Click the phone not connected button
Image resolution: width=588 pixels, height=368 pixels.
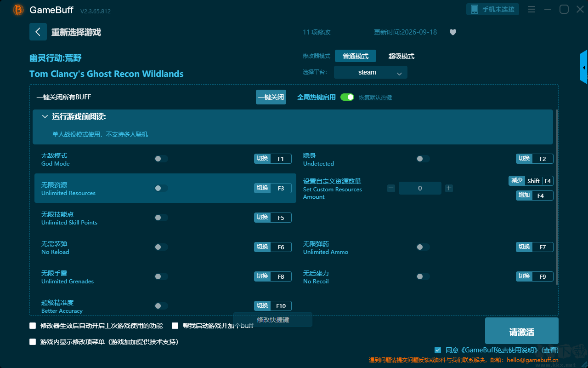(x=493, y=9)
